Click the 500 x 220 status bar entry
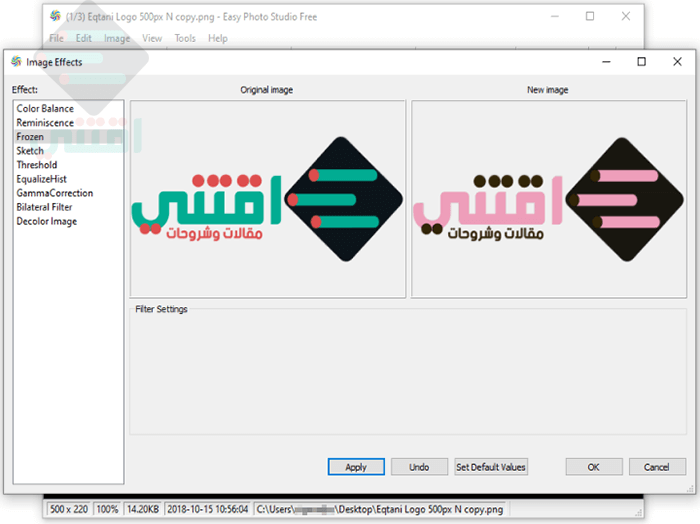 click(x=69, y=509)
